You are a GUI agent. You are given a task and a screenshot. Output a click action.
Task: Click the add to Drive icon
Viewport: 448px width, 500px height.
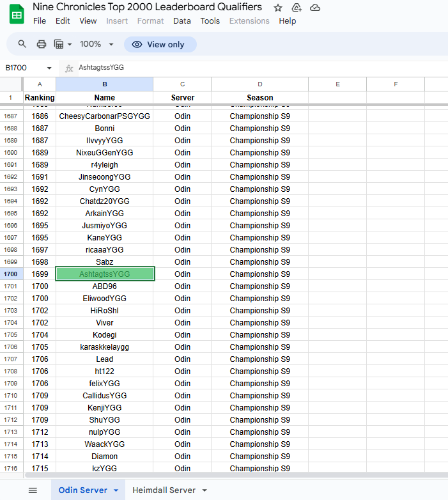point(297,8)
